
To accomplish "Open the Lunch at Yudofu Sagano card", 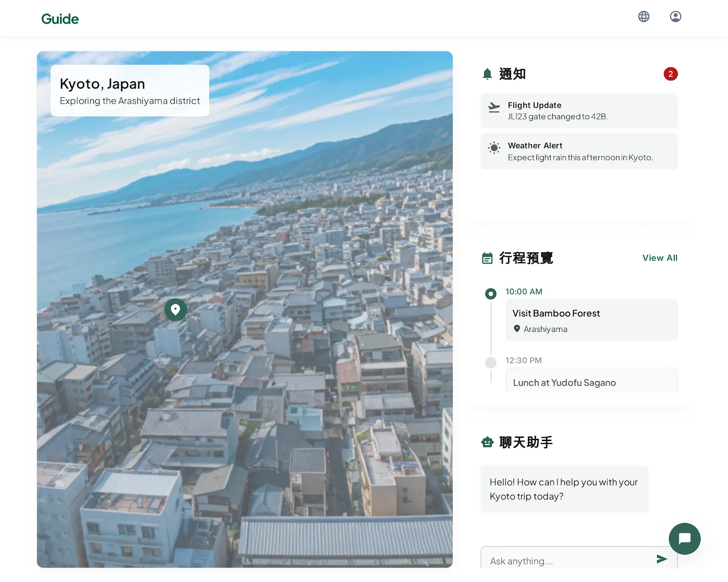I will coord(591,380).
